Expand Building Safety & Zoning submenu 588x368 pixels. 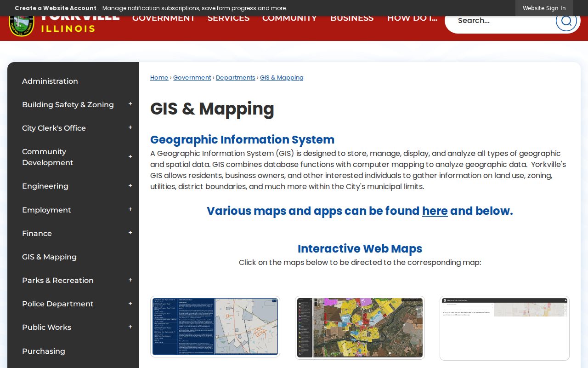click(130, 104)
